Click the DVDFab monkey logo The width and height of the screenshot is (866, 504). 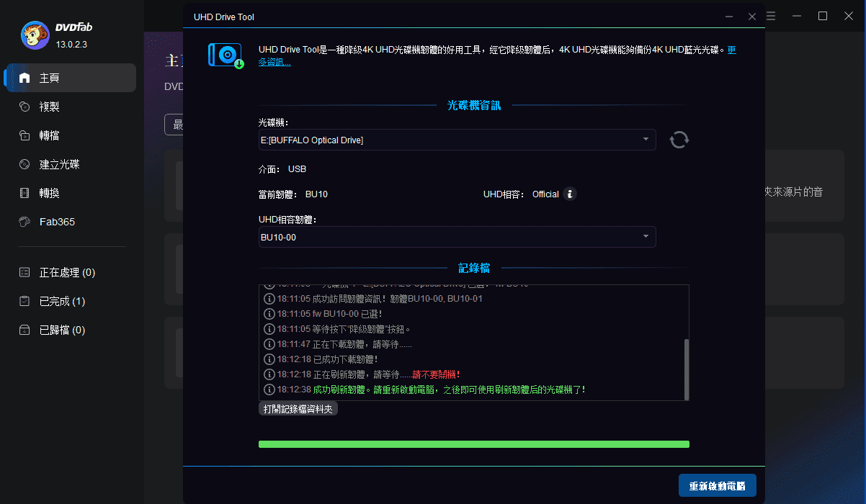35,35
